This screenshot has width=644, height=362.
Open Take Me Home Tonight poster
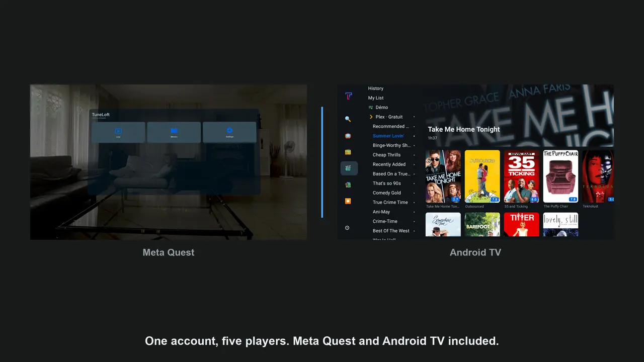point(443,176)
